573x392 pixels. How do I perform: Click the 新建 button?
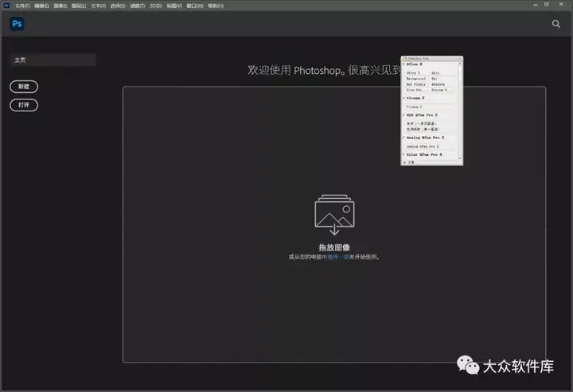(24, 87)
